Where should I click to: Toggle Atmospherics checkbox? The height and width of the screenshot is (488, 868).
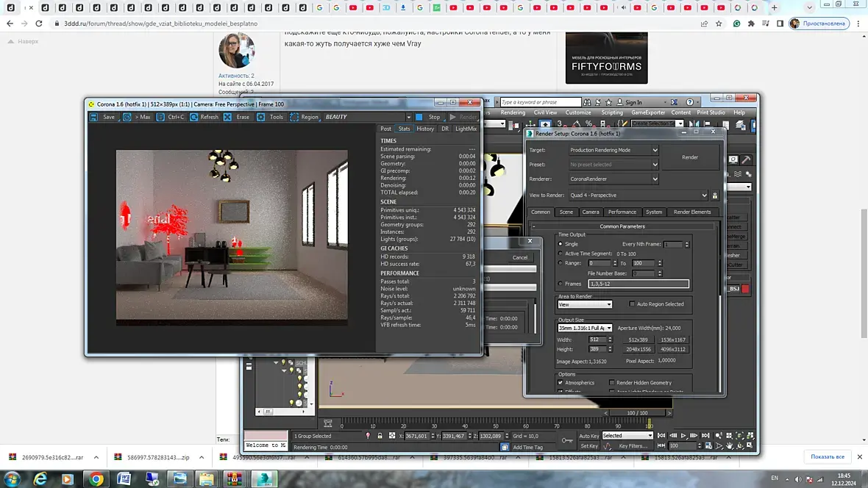coord(561,382)
